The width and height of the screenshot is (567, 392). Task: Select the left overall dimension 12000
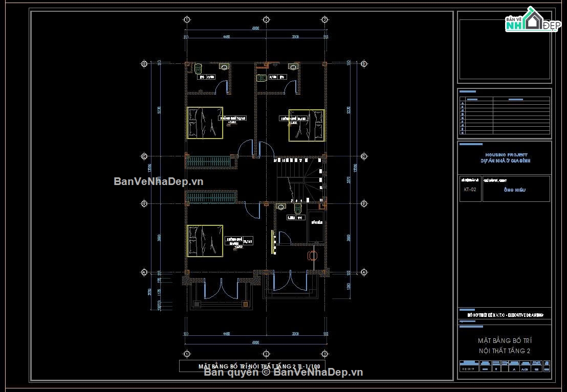(150, 168)
